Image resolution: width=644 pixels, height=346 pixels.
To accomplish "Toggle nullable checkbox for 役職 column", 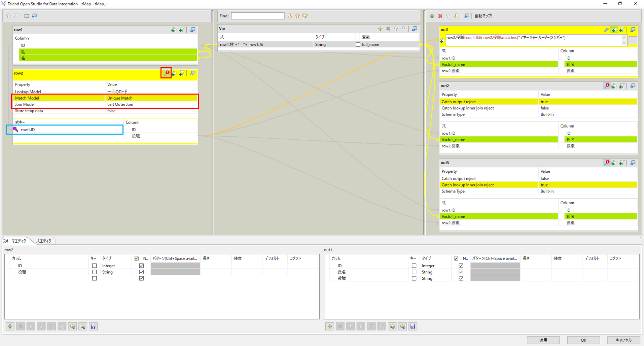I will click(x=141, y=272).
